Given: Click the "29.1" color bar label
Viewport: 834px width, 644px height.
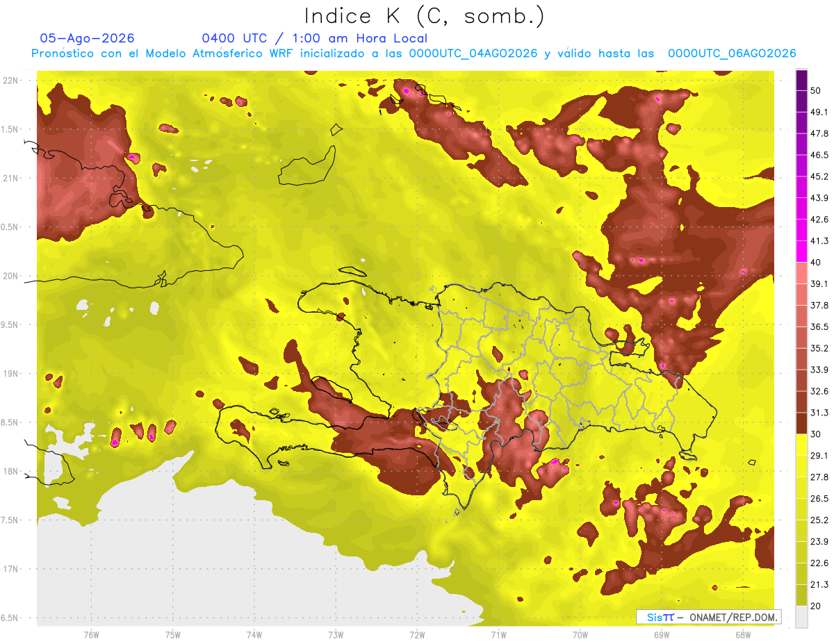Looking at the screenshot, I should (x=819, y=456).
